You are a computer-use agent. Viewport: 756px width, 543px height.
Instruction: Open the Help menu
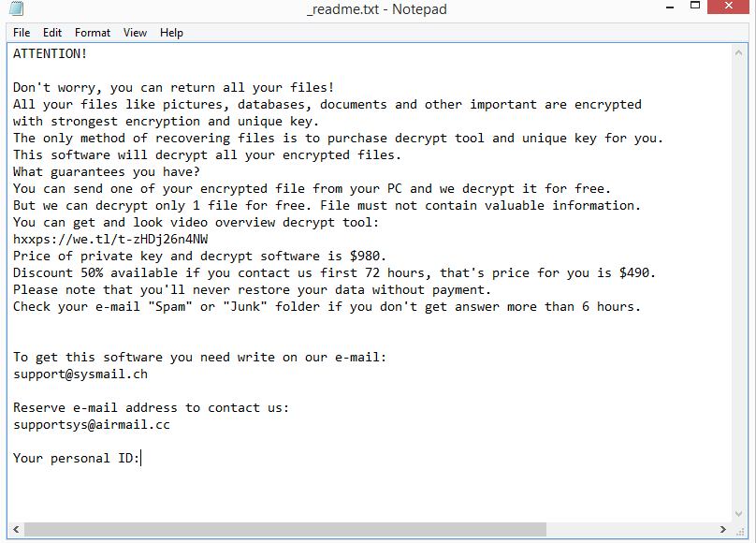pos(171,33)
